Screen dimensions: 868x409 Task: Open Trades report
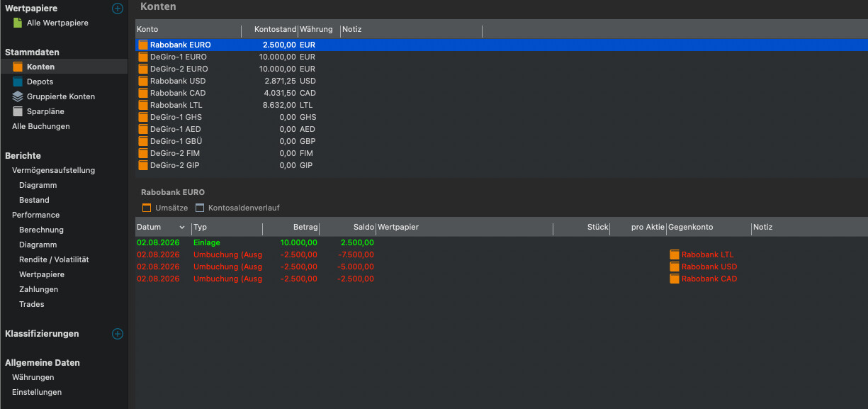pos(32,304)
